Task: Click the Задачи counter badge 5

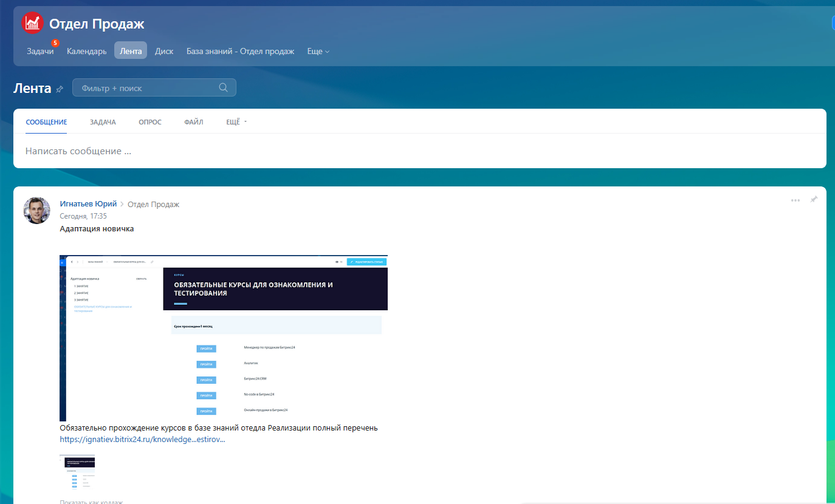Action: pyautogui.click(x=55, y=43)
